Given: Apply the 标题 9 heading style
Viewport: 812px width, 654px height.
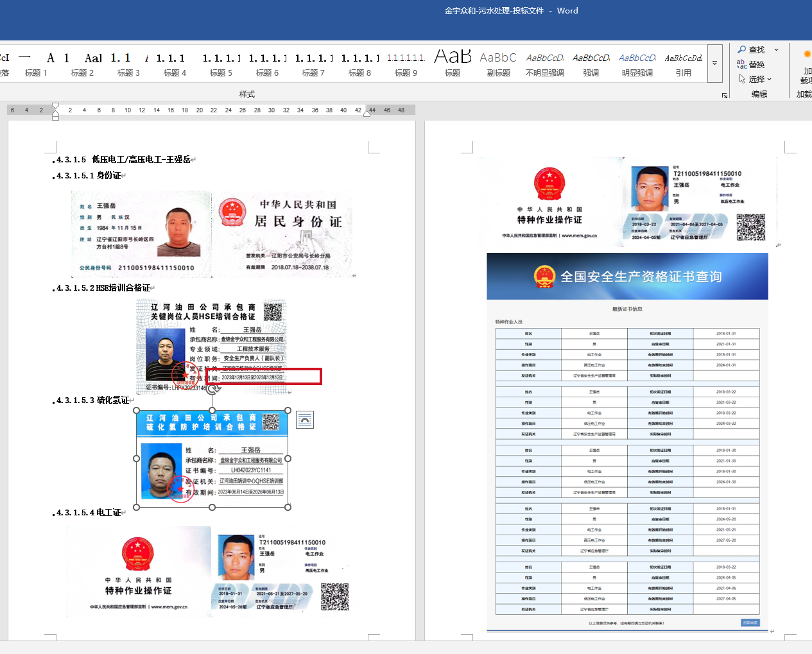Looking at the screenshot, I should (x=406, y=64).
